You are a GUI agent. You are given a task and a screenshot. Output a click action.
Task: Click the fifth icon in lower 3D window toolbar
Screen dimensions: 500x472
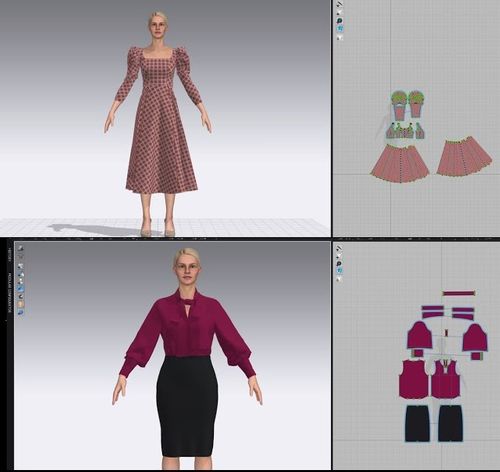click(21, 282)
